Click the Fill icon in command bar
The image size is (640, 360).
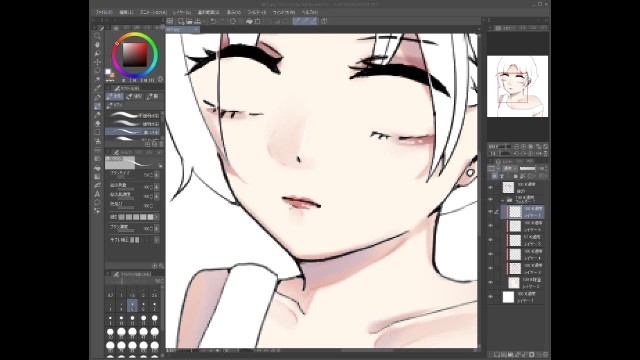(249, 21)
